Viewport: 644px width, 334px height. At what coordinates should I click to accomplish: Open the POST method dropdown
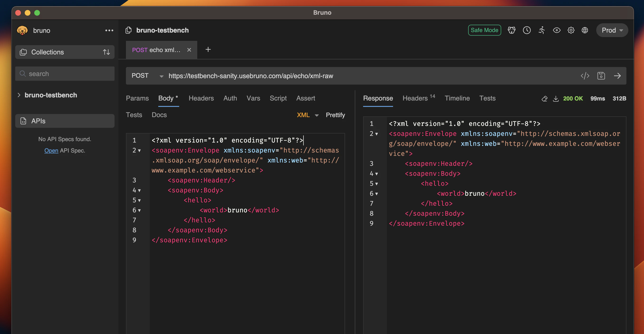[x=147, y=76]
